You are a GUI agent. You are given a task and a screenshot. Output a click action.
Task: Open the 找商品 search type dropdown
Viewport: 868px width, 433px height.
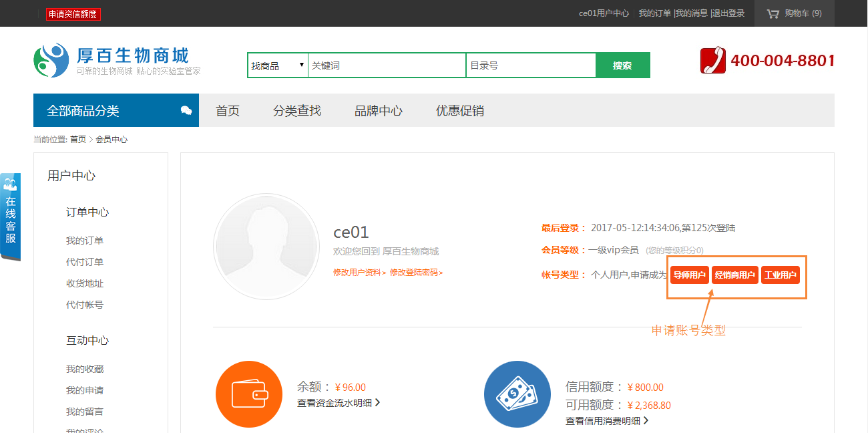point(277,65)
